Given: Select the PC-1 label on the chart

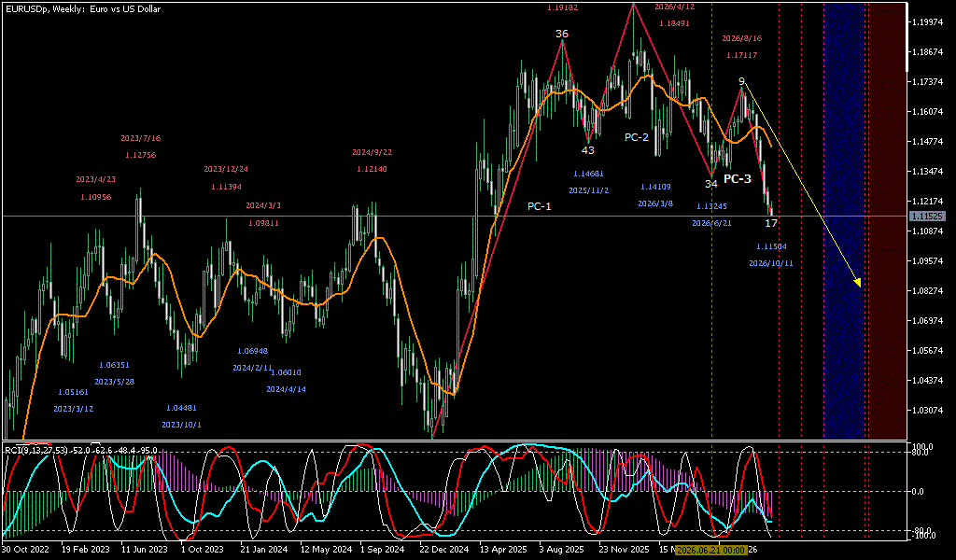Looking at the screenshot, I should click(539, 206).
